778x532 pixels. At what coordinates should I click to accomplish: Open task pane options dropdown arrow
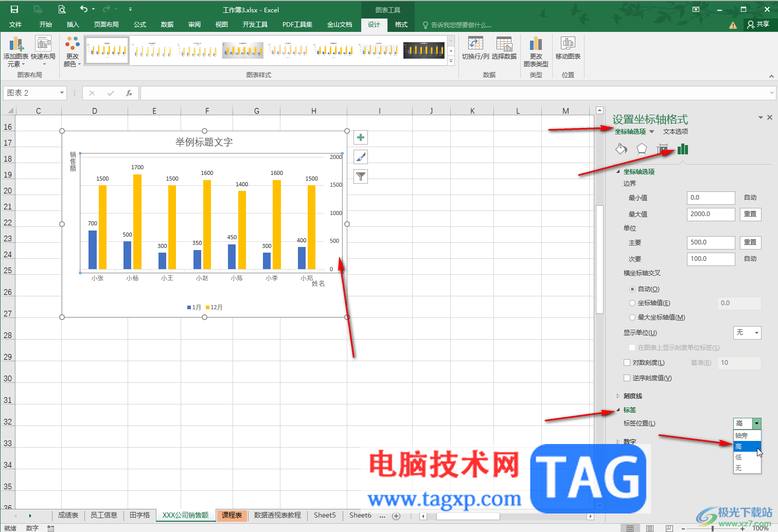761,117
